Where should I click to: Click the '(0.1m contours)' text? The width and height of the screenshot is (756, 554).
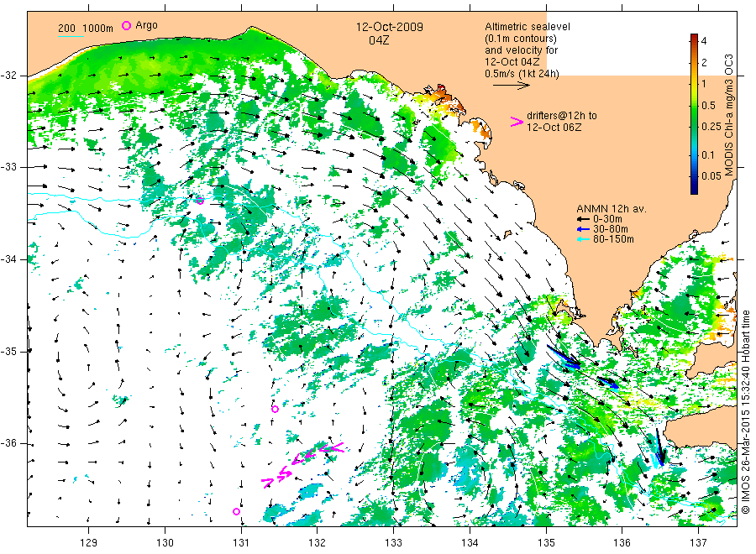pos(521,39)
